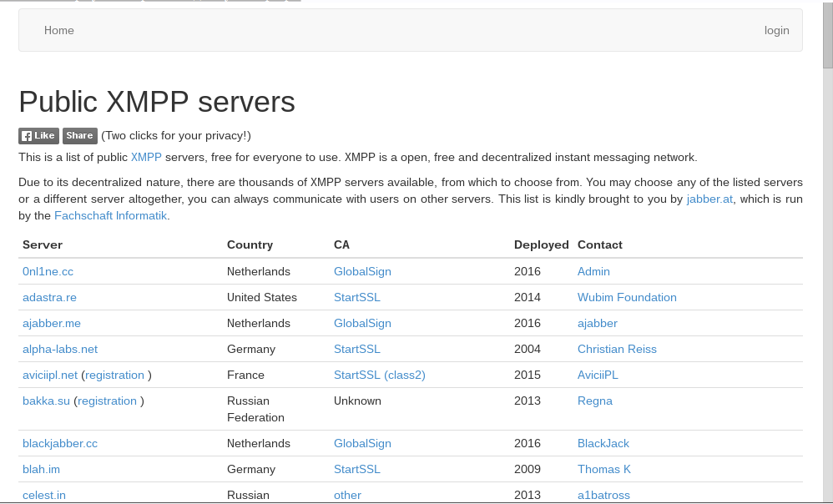The height and width of the screenshot is (504, 833).
Task: Open the AviciiPL contact link
Action: 598,375
